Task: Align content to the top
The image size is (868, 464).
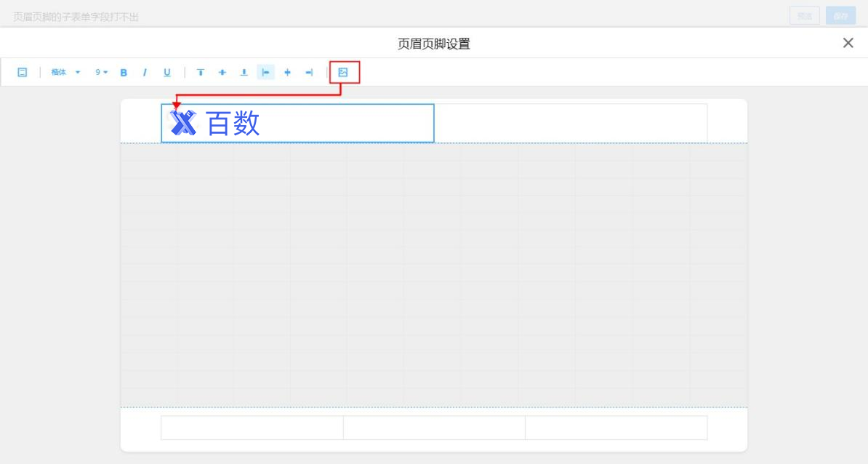Action: click(201, 72)
